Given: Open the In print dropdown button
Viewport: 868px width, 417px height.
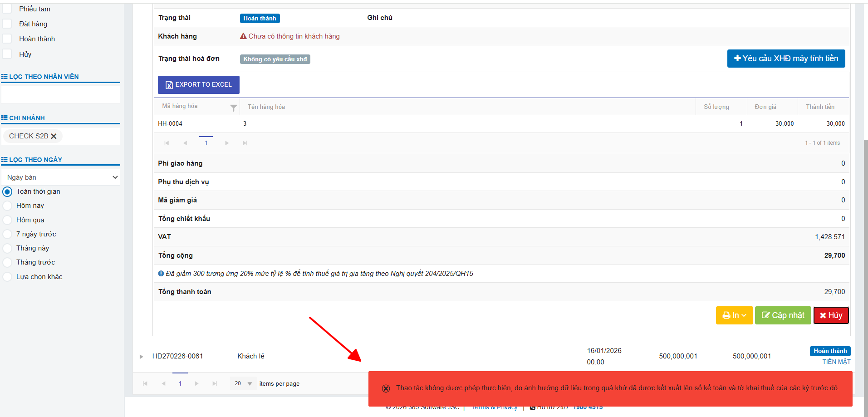Looking at the screenshot, I should [x=734, y=315].
